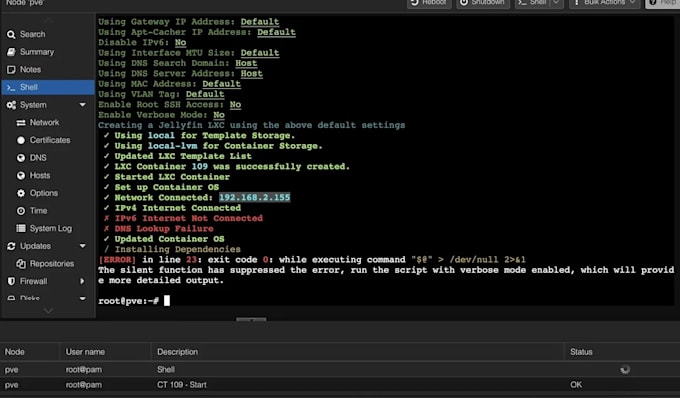
Task: Click the Notes icon in sidebar
Action: click(x=11, y=69)
